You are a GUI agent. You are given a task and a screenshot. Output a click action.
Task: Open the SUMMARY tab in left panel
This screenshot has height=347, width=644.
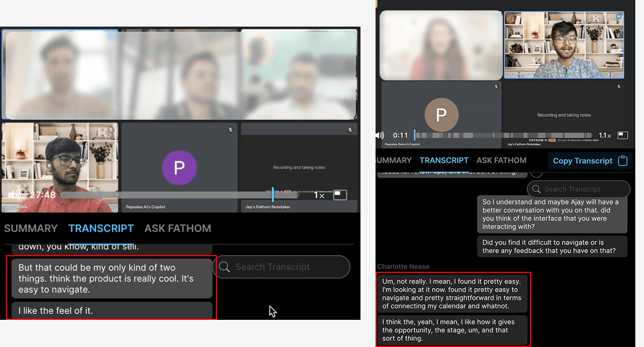31,228
